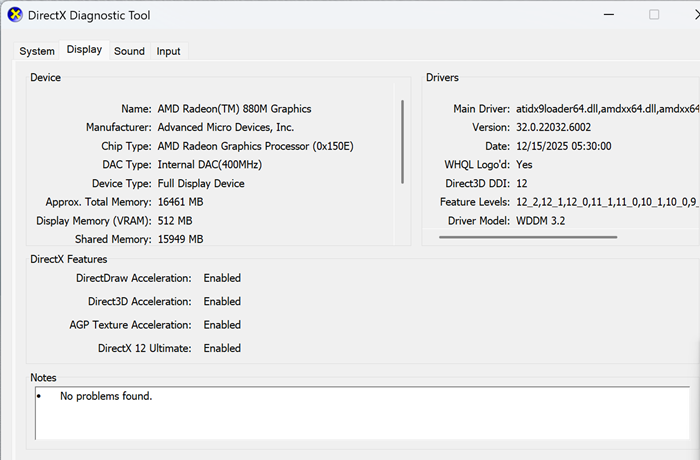This screenshot has width=700, height=460.
Task: Select the Display tab
Action: [x=84, y=50]
